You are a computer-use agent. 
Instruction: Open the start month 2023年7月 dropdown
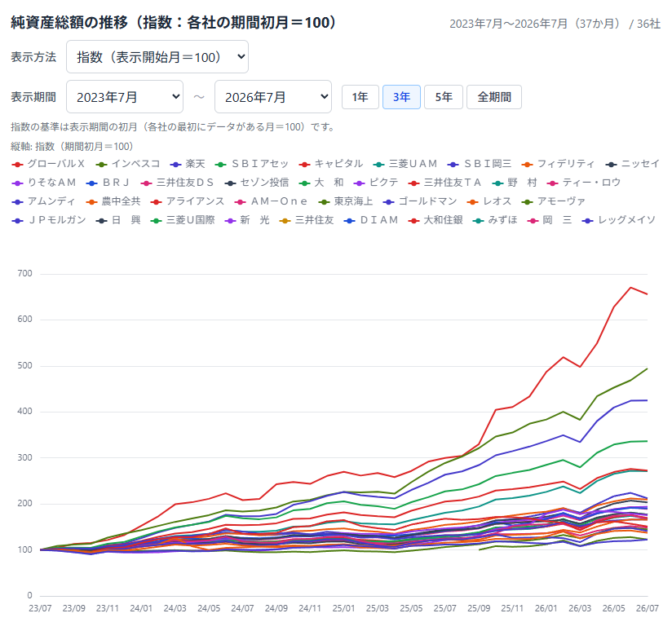pos(125,97)
